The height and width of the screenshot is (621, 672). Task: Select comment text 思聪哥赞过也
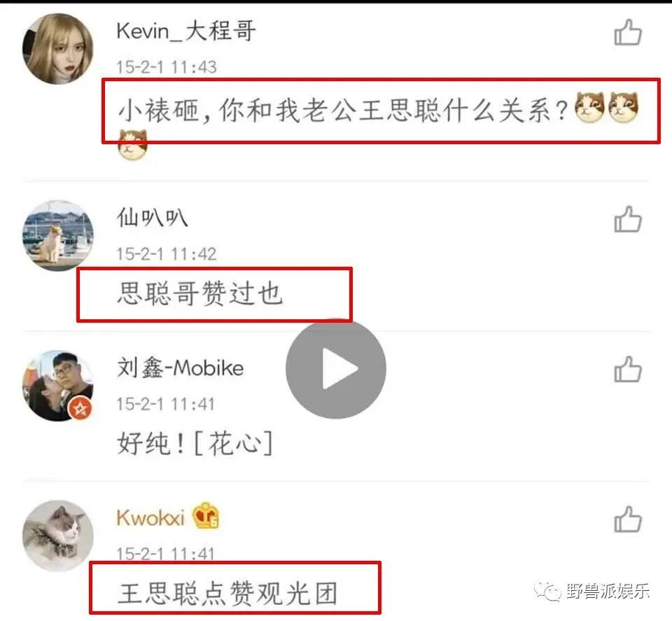[x=200, y=294]
